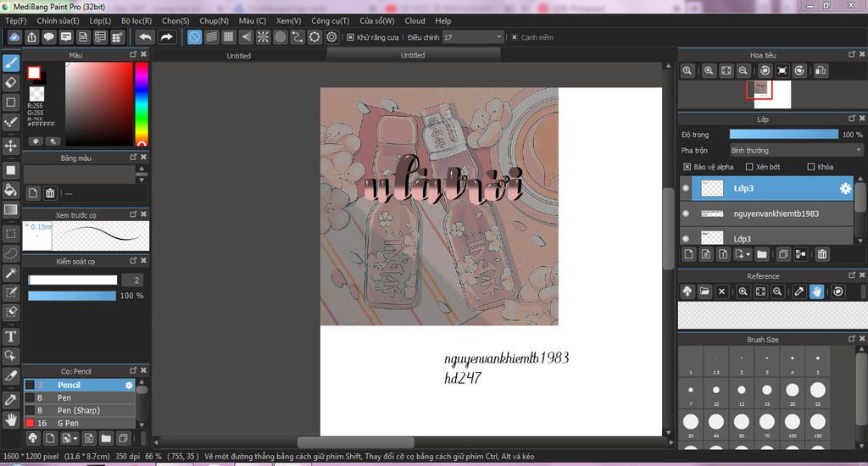
Task: Toggle Canh mềm checkbox
Action: coord(515,37)
